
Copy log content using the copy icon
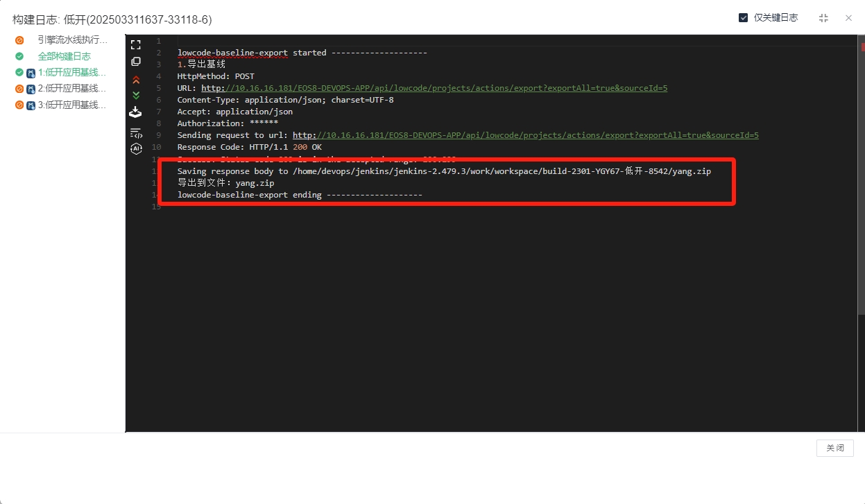coord(136,62)
